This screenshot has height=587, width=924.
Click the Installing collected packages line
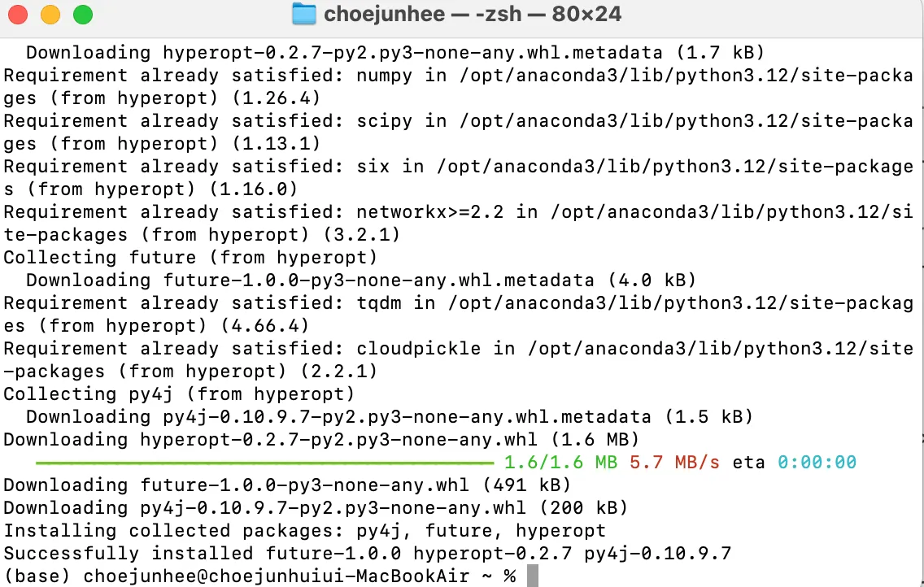coord(305,530)
